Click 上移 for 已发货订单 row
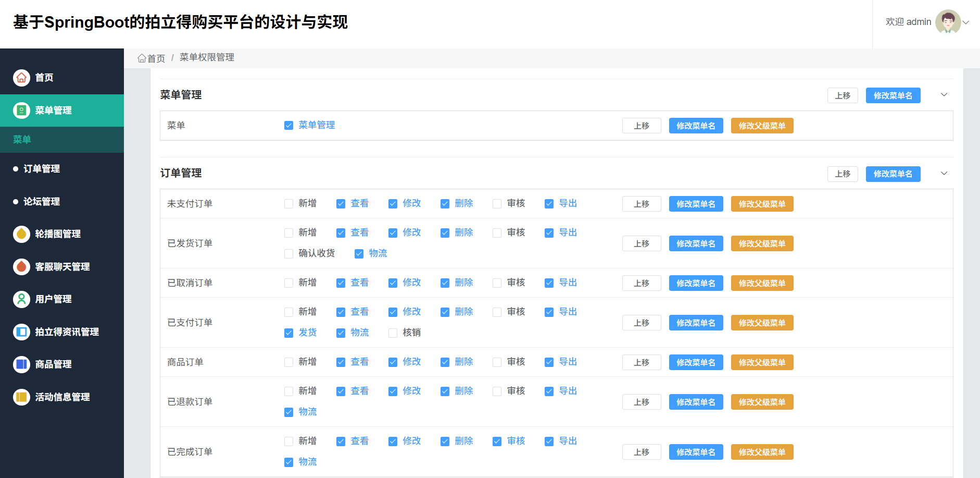The height and width of the screenshot is (478, 980). pyautogui.click(x=642, y=243)
